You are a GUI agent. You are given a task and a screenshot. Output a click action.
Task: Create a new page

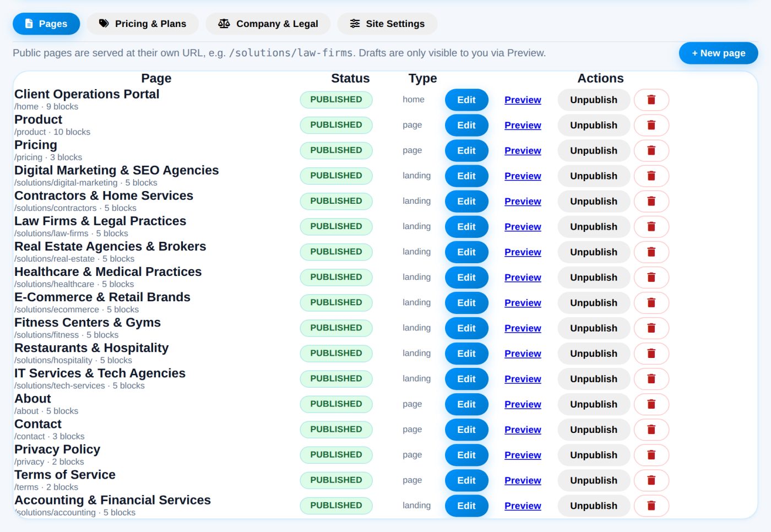pos(718,53)
